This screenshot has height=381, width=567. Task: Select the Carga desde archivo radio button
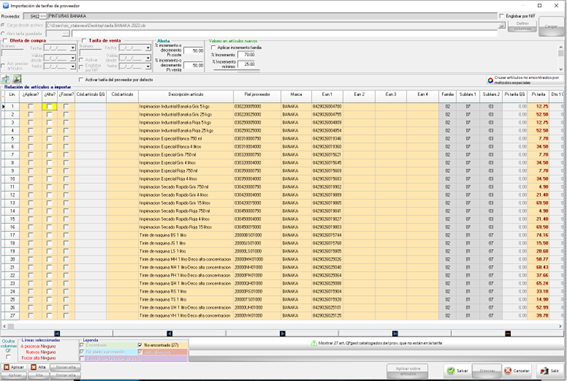(x=3, y=25)
